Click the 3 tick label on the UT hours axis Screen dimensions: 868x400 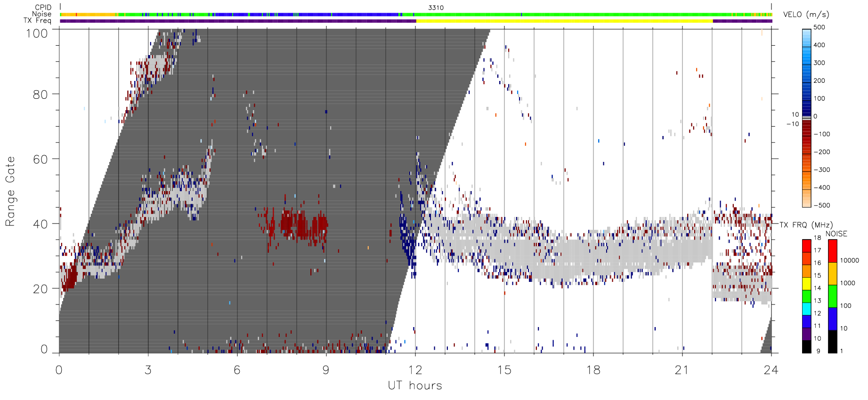[x=148, y=370]
